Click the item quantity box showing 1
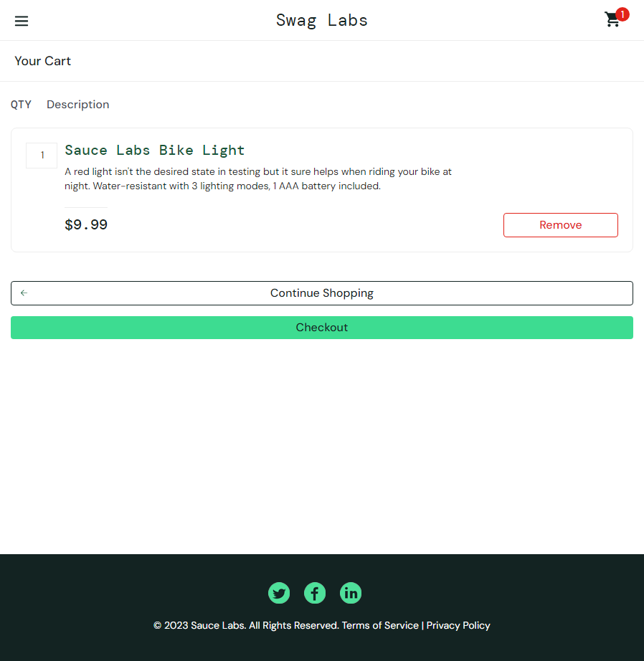644x661 pixels. [42, 155]
